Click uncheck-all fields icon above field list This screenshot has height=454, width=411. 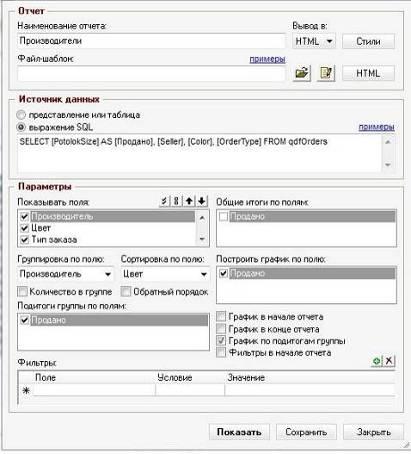(176, 201)
